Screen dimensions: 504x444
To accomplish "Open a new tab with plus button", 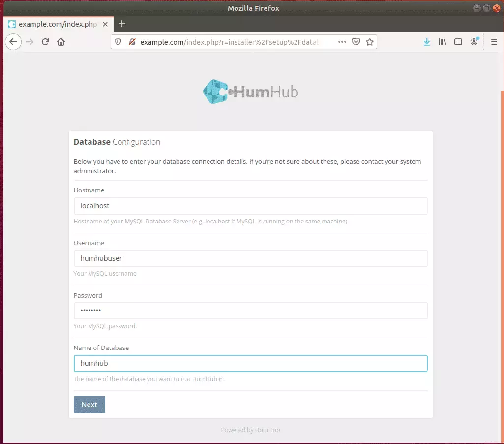I will tap(122, 24).
